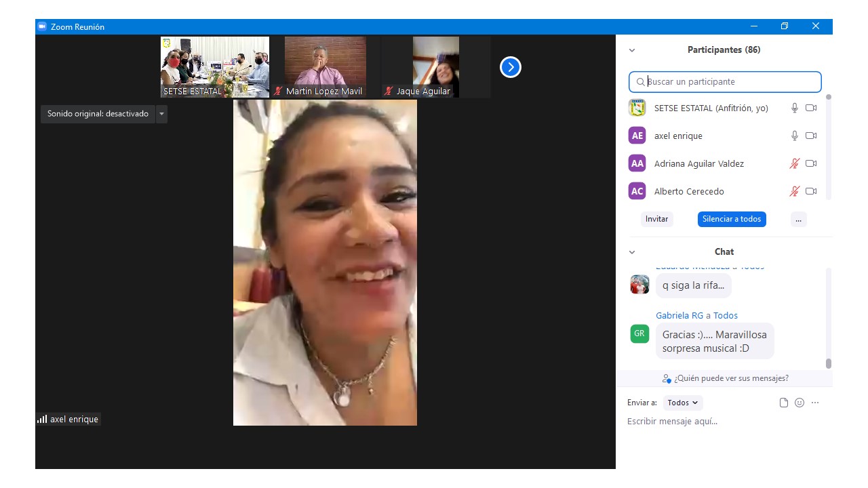Click SETSE ESTATAL (Anfitrión, yo) name

pyautogui.click(x=711, y=108)
